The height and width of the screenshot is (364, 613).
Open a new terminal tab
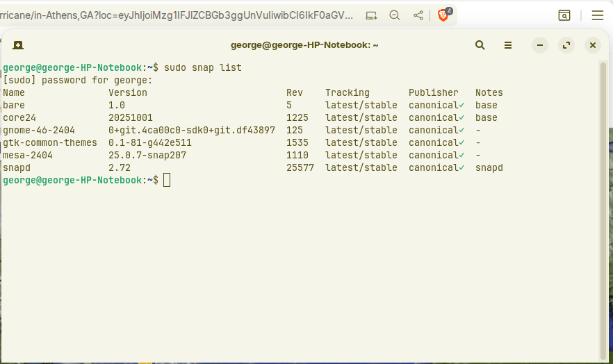click(x=18, y=45)
